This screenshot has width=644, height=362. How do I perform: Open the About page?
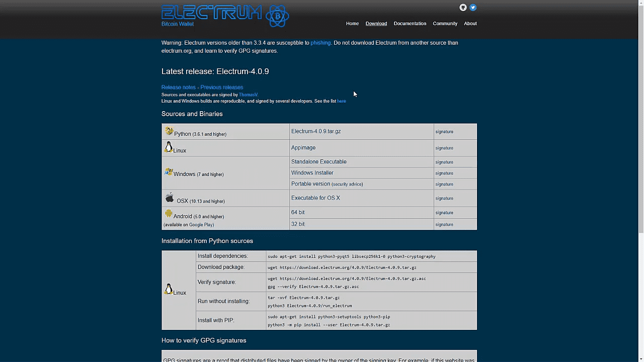470,24
